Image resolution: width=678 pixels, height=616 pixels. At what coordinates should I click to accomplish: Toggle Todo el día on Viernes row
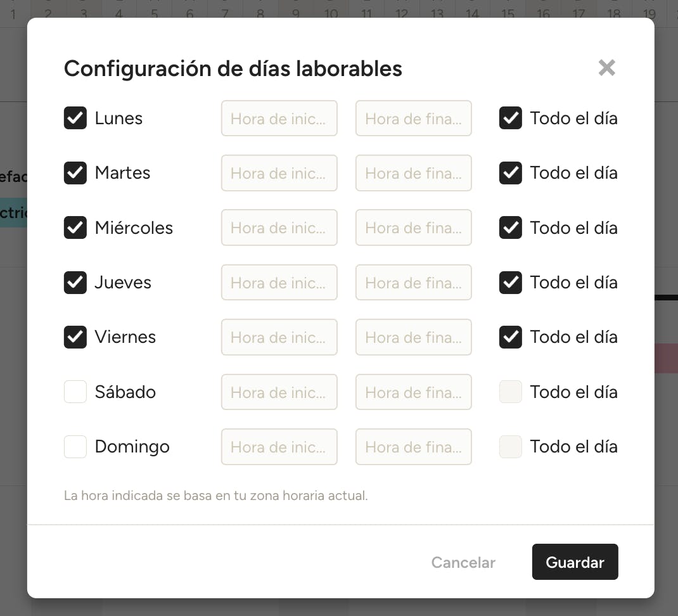511,337
